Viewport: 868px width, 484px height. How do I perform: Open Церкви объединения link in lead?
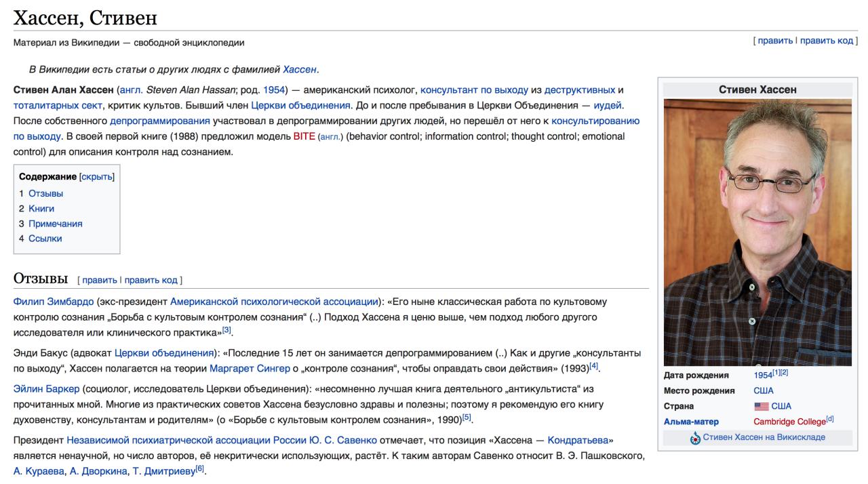tap(300, 105)
